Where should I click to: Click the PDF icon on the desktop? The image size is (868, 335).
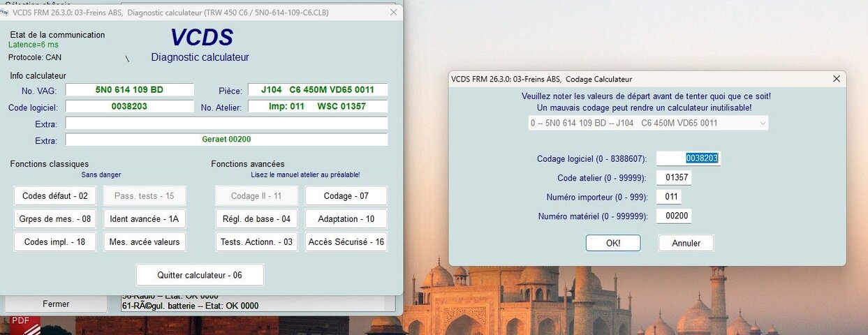coord(25,324)
